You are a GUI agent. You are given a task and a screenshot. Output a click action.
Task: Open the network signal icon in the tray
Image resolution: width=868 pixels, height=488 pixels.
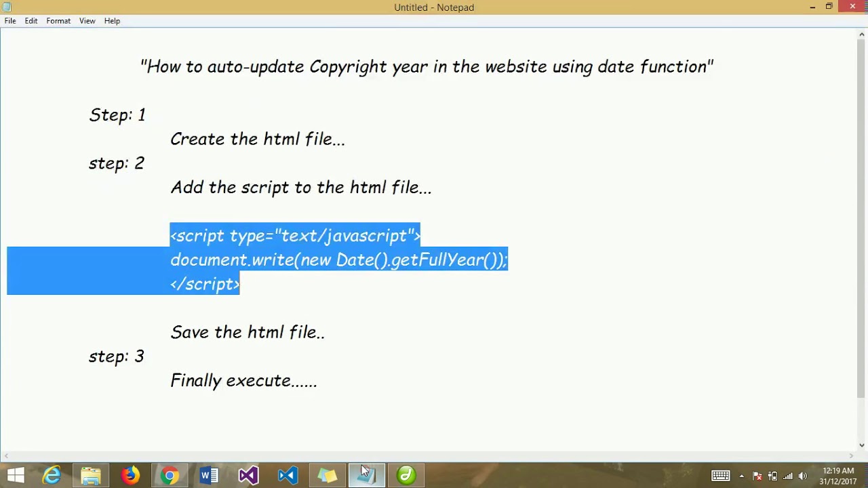pyautogui.click(x=788, y=476)
